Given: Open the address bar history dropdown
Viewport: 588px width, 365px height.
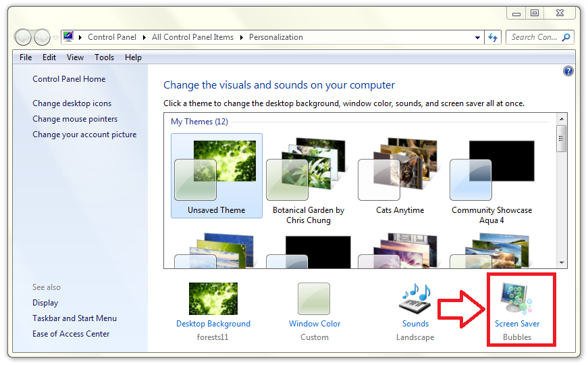Looking at the screenshot, I should coord(477,38).
